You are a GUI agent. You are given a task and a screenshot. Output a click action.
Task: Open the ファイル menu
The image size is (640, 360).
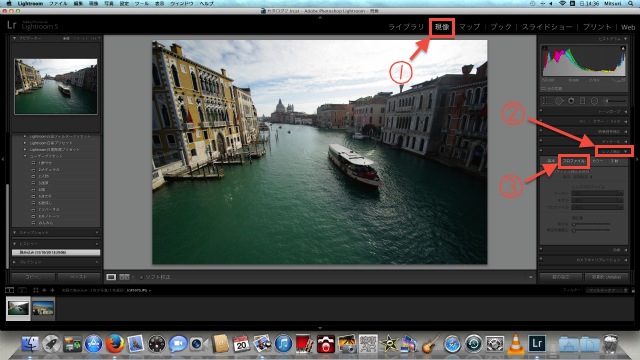pyautogui.click(x=58, y=3)
